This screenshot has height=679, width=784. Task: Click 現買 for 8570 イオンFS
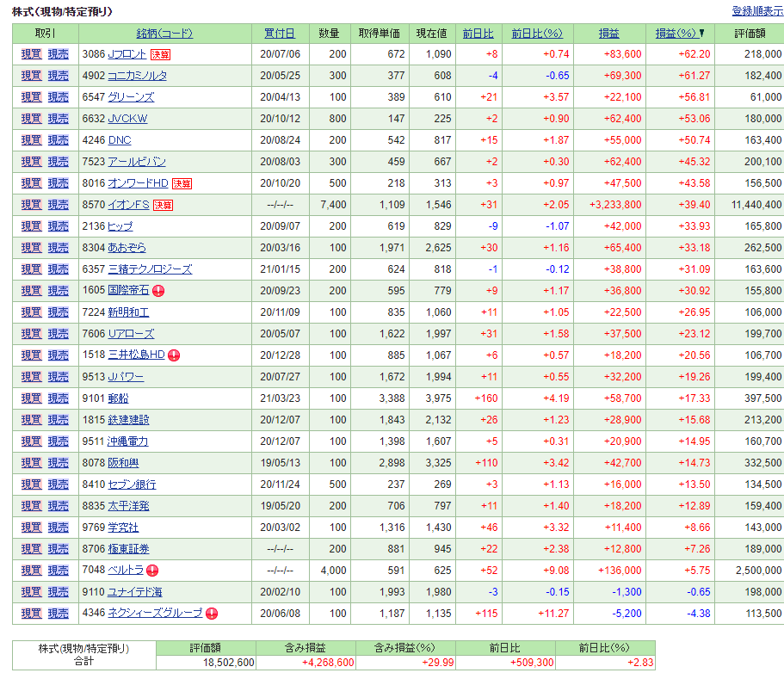(x=31, y=205)
